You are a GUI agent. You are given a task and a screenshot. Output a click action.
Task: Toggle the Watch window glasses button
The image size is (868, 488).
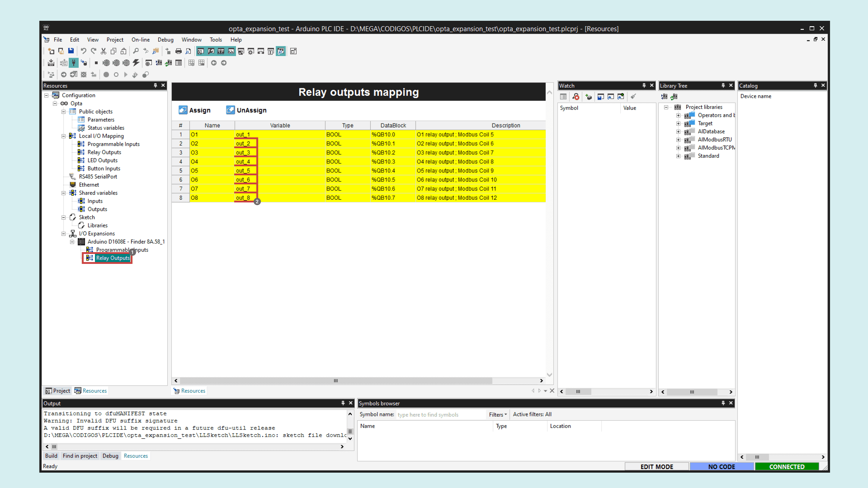click(x=231, y=51)
